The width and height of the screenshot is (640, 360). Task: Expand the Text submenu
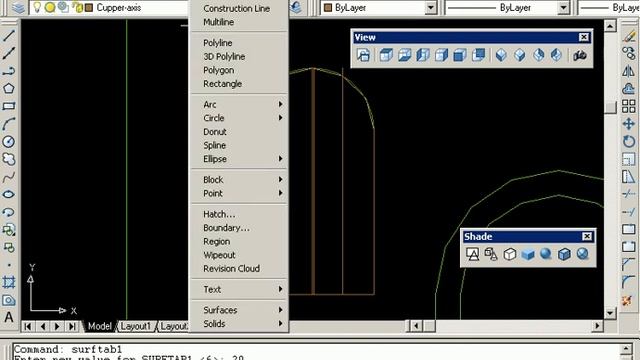coord(240,289)
